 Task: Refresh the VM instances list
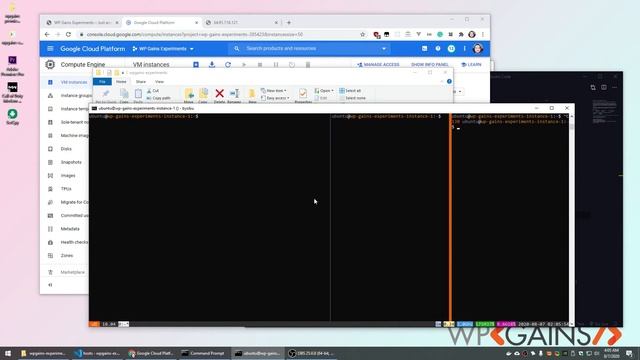pos(228,64)
